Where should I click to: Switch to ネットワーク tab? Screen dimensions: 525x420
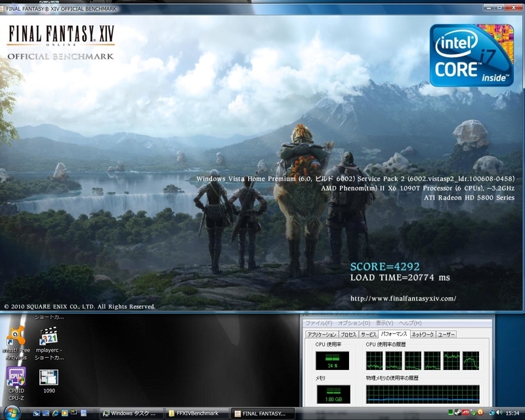[422, 334]
